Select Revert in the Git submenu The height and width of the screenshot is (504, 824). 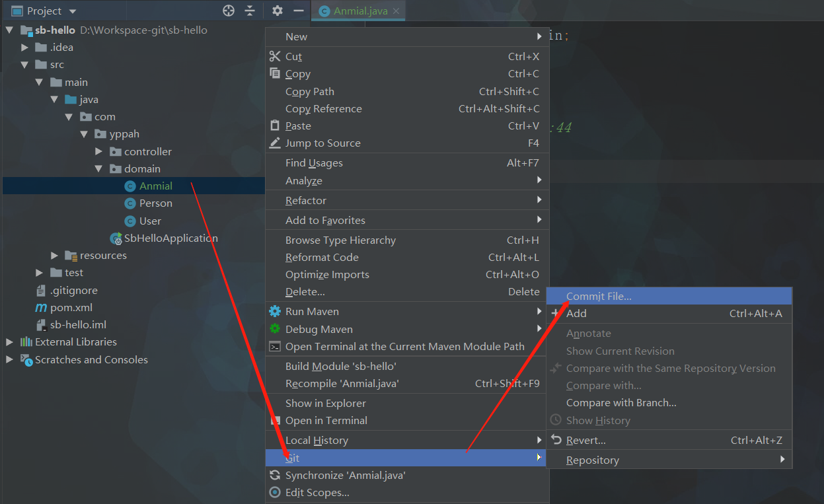(585, 441)
